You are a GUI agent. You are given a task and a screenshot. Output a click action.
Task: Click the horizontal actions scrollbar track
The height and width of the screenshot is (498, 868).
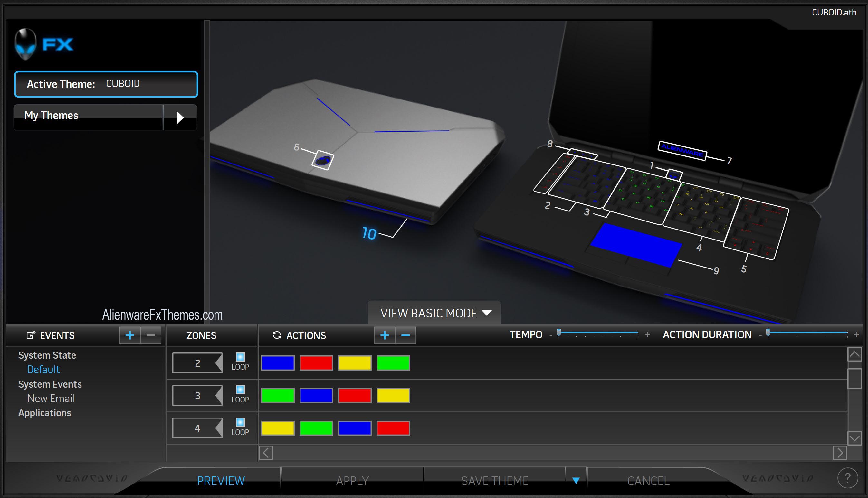click(x=553, y=453)
